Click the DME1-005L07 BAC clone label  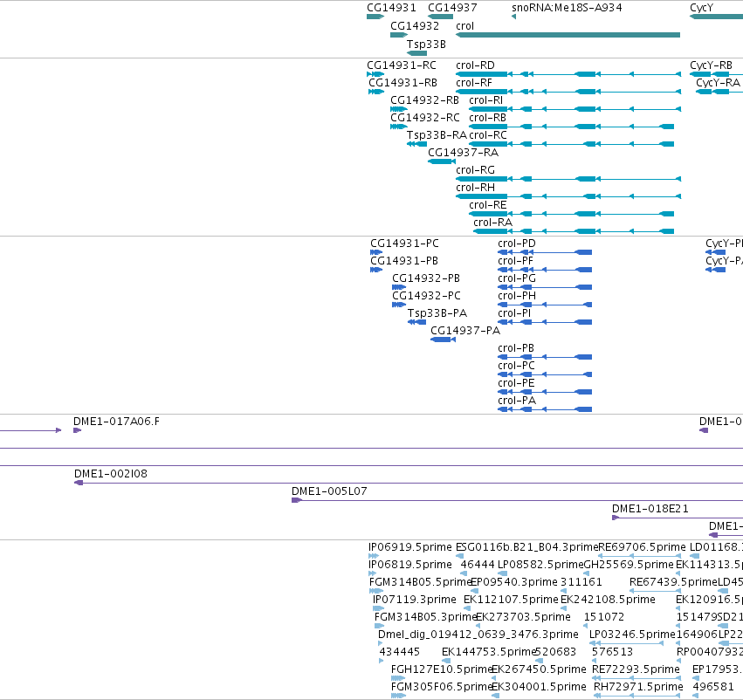tap(329, 491)
